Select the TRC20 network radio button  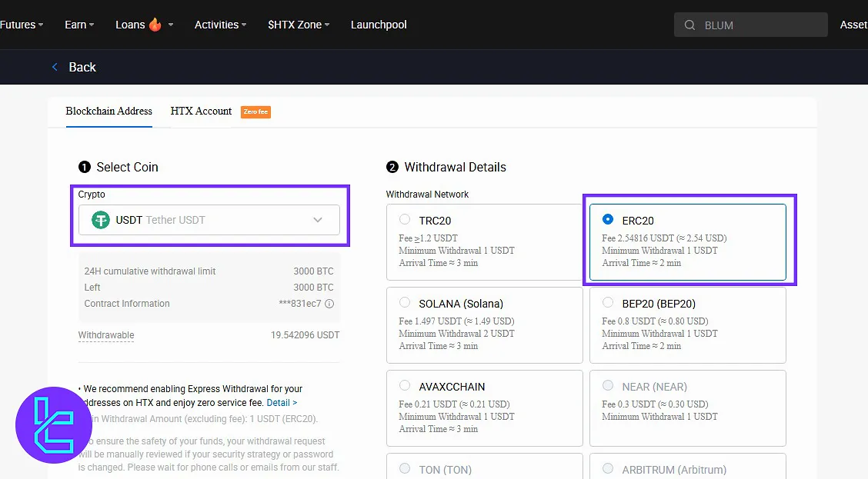[405, 220]
